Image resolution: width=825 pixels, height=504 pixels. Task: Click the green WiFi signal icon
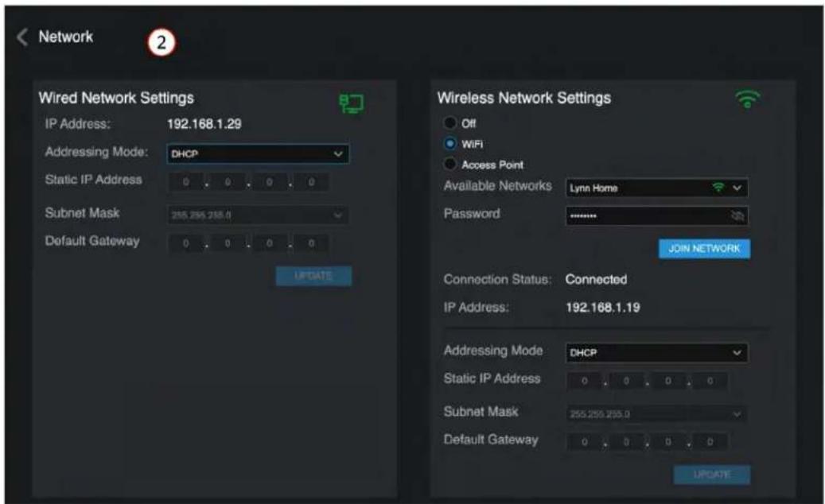tap(748, 99)
